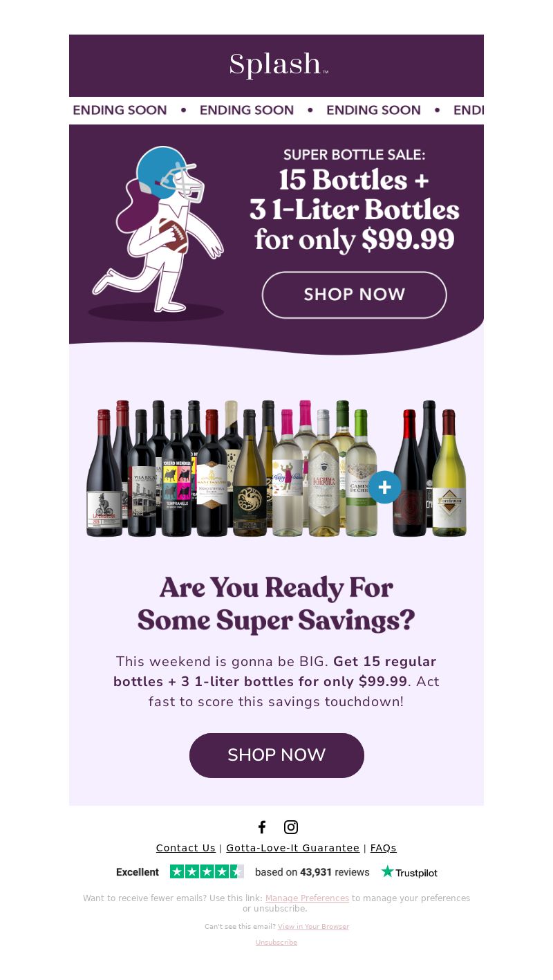Click the green Trustpilot star logo

tap(409, 872)
